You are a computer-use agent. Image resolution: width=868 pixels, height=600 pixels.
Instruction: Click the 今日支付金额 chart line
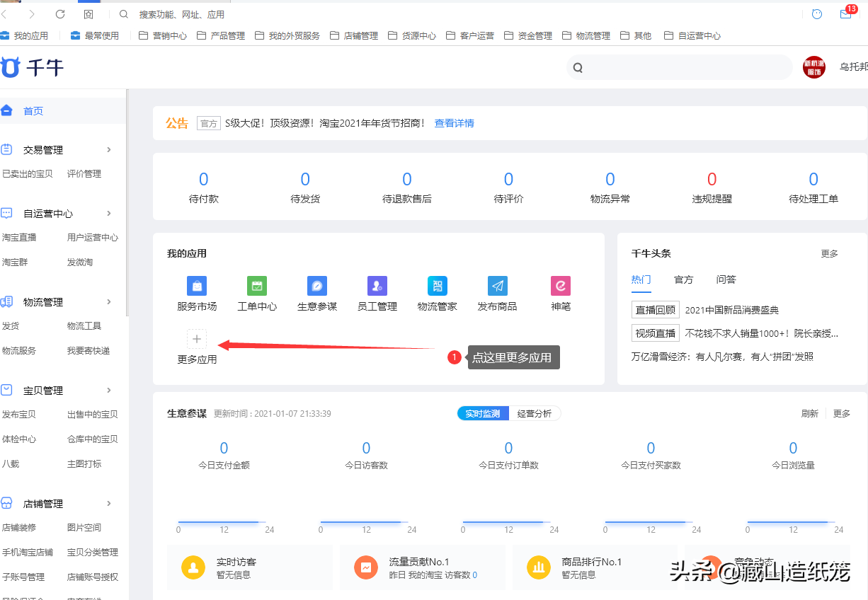224,522
